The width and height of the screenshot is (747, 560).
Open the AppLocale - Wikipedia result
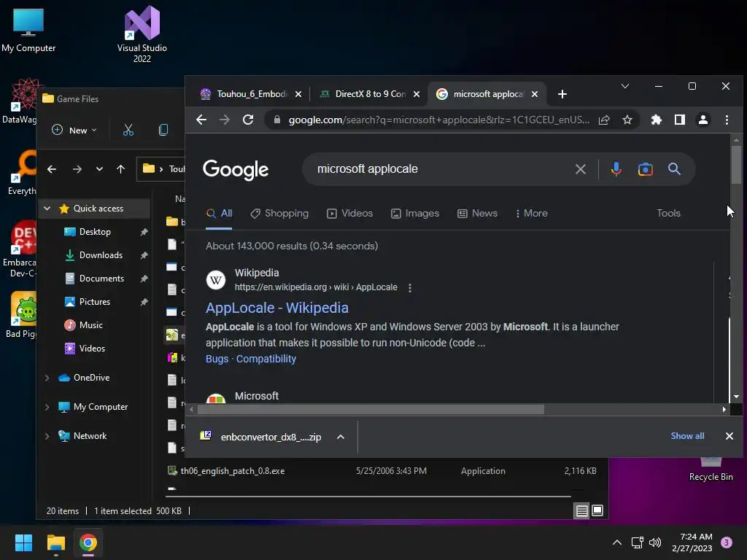(276, 308)
